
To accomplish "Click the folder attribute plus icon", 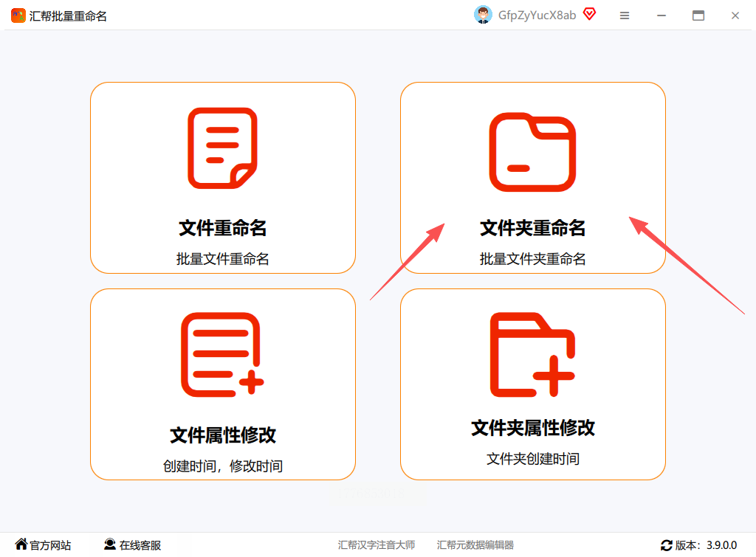I will 532,355.
